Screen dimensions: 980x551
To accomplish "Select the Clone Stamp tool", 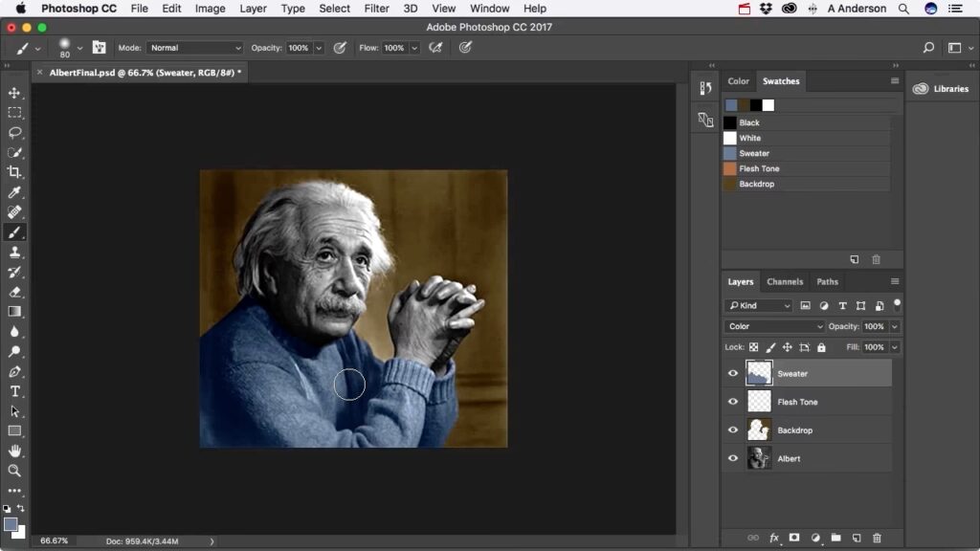I will click(14, 253).
